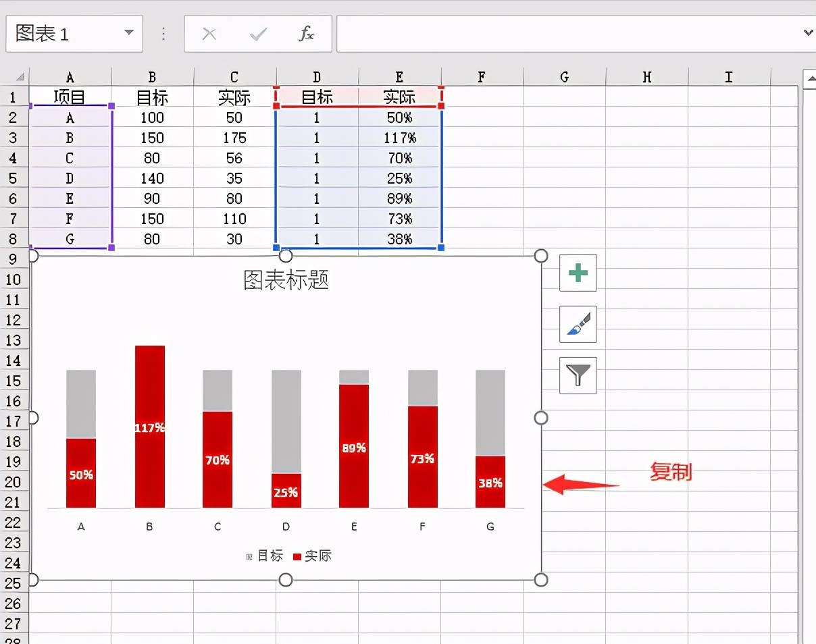Open the Name Box dropdown arrow
The height and width of the screenshot is (644, 816).
128,33
